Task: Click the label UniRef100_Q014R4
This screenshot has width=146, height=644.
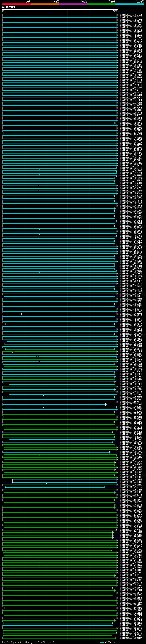Action: tap(131, 352)
